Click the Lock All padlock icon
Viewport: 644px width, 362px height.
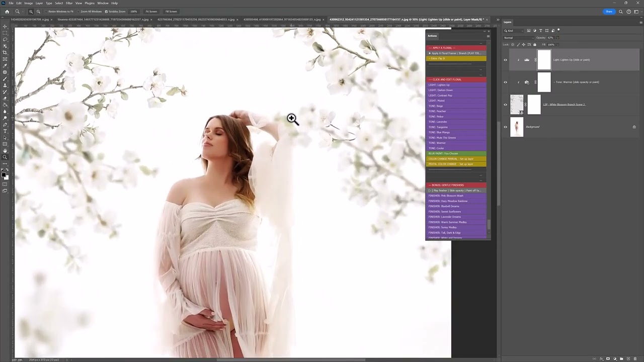[x=534, y=44]
